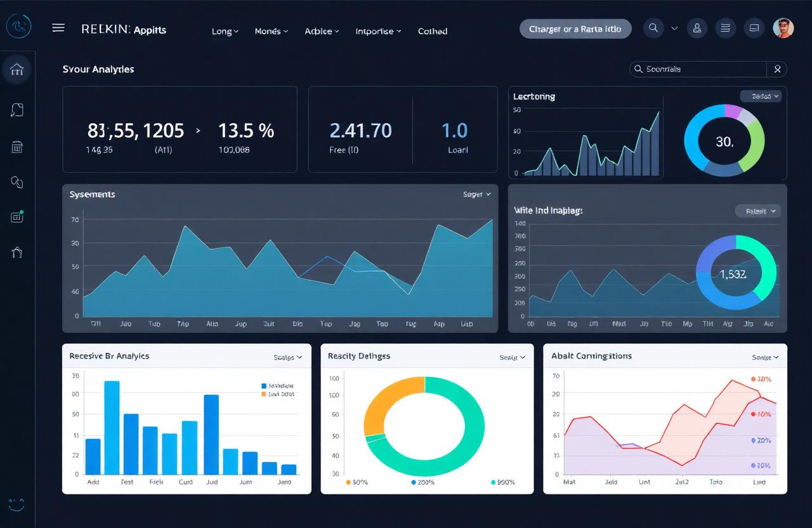Expand the Monés menu
Image resolution: width=812 pixels, height=528 pixels.
pyautogui.click(x=271, y=31)
